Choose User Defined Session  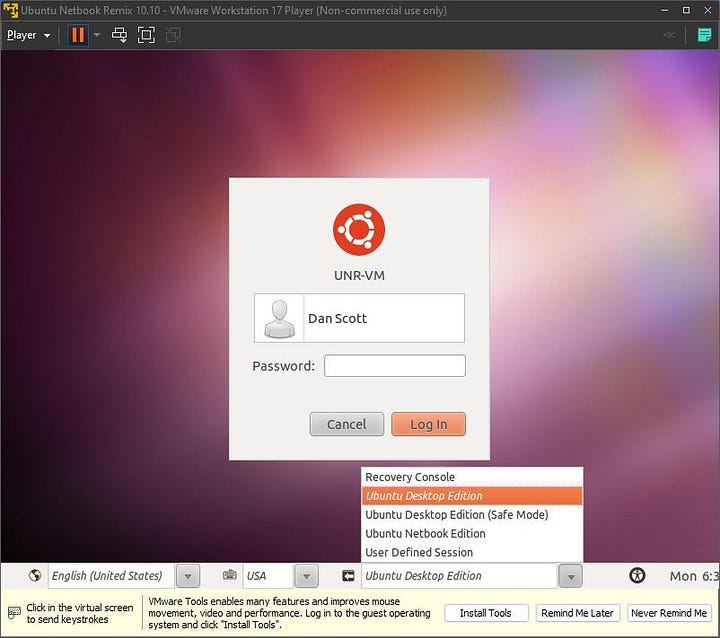(x=472, y=552)
